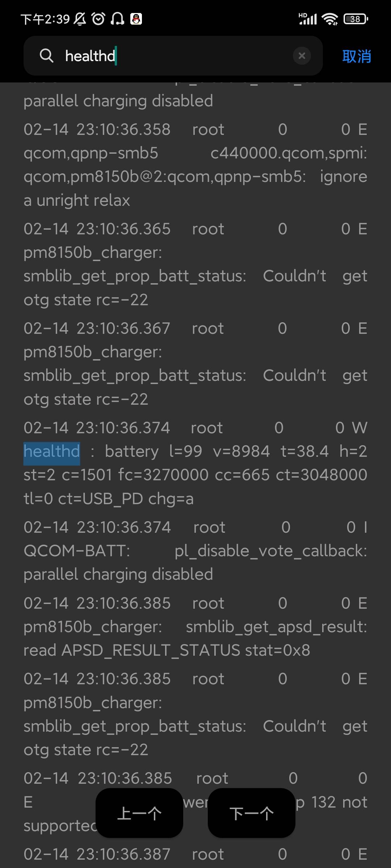Select the APSD_RESULT_STATUS stat=0x8 log line
This screenshot has width=391, height=868.
click(195, 627)
